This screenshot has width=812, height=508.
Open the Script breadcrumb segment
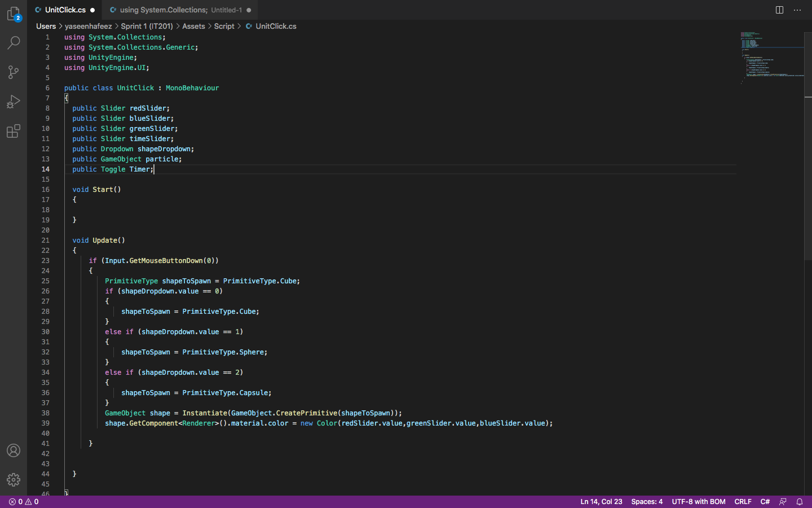click(x=224, y=27)
